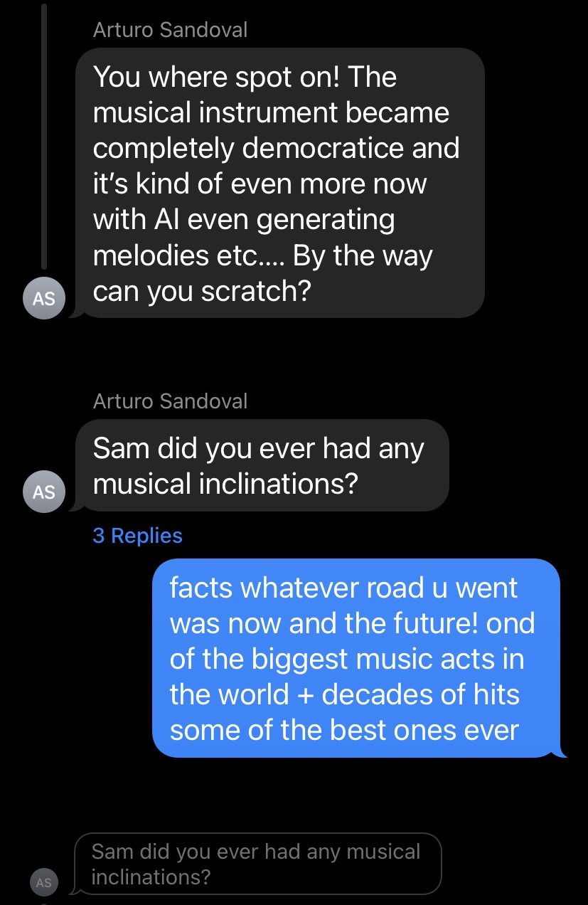
Task: Tap the small faded AS avatar at bottom
Action: click(x=44, y=882)
